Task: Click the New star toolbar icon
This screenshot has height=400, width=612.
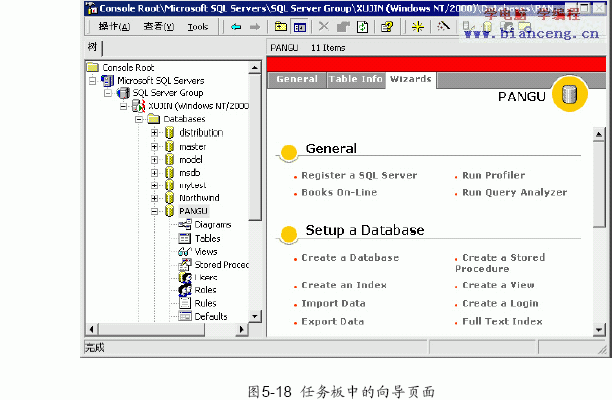Action: pos(418,27)
